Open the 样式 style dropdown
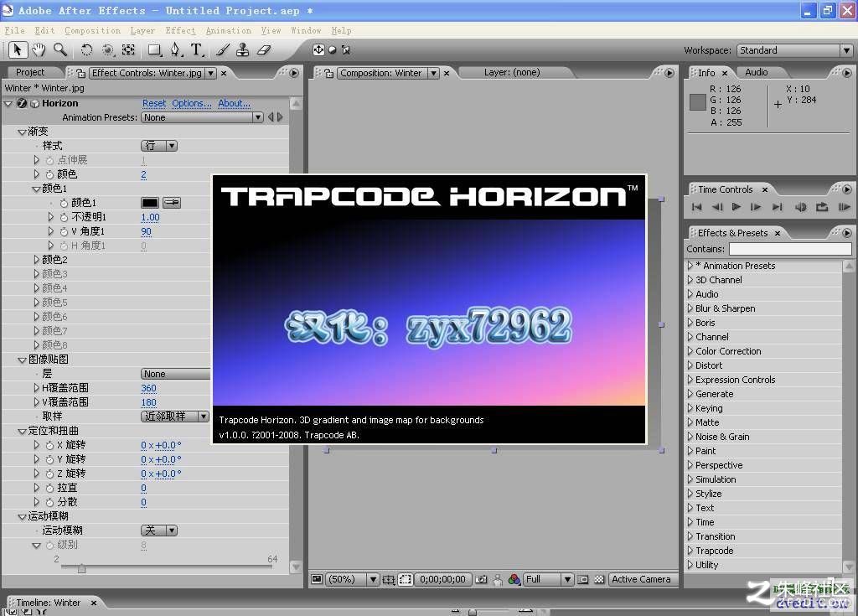Screen dimensions: 858x616 (159, 146)
